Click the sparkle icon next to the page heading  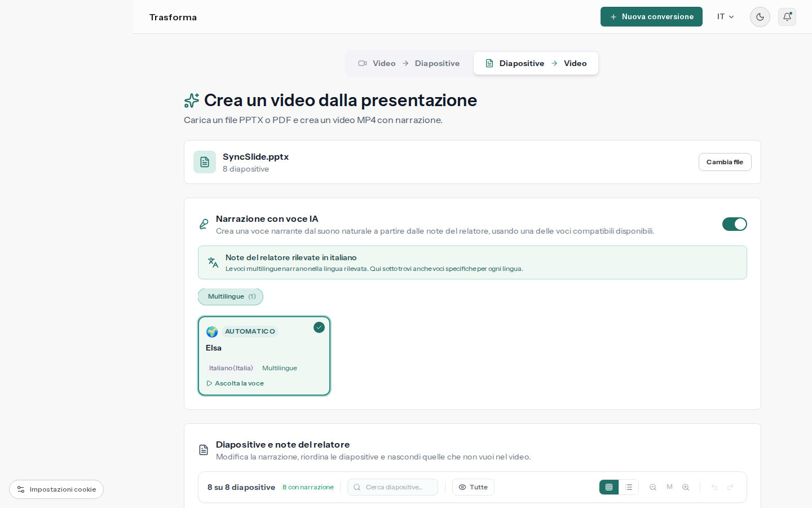(x=192, y=100)
